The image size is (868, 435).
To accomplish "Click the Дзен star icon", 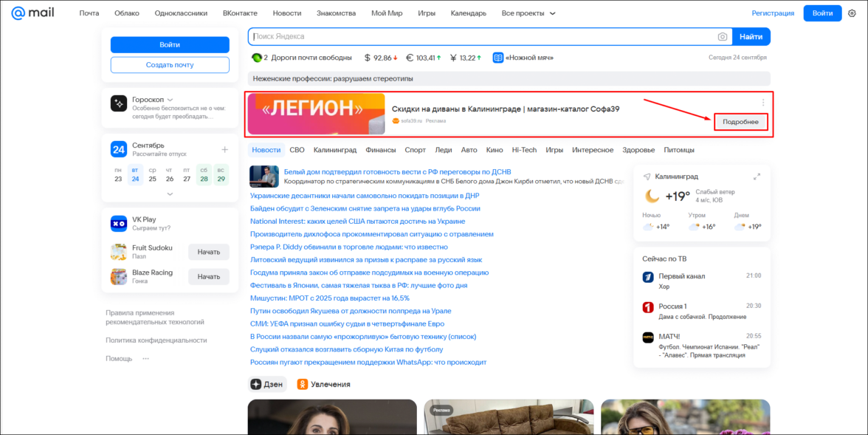I will (255, 384).
